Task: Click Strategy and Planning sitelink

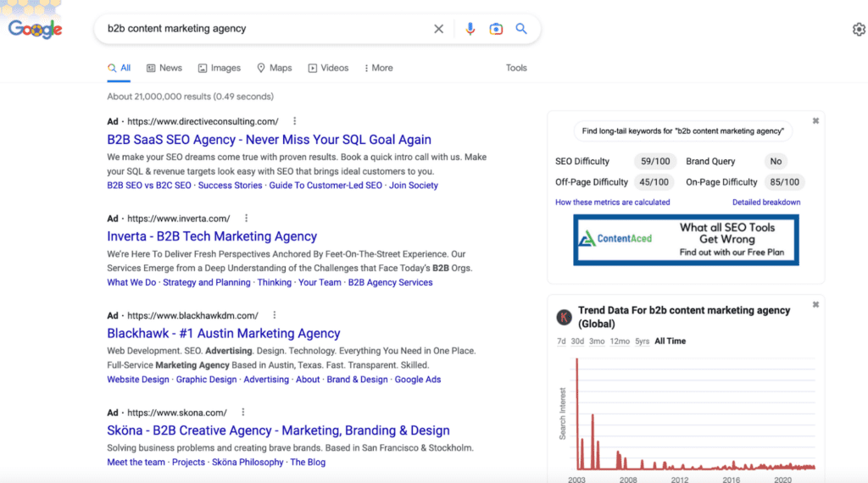Action: (207, 282)
